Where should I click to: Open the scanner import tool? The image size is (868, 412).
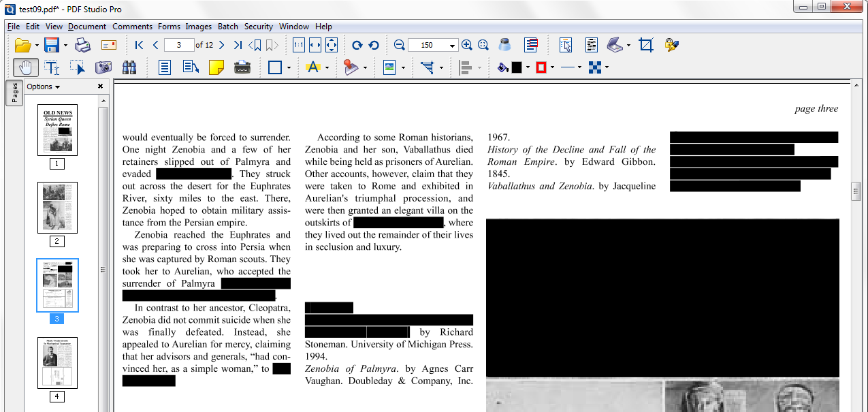coord(615,45)
